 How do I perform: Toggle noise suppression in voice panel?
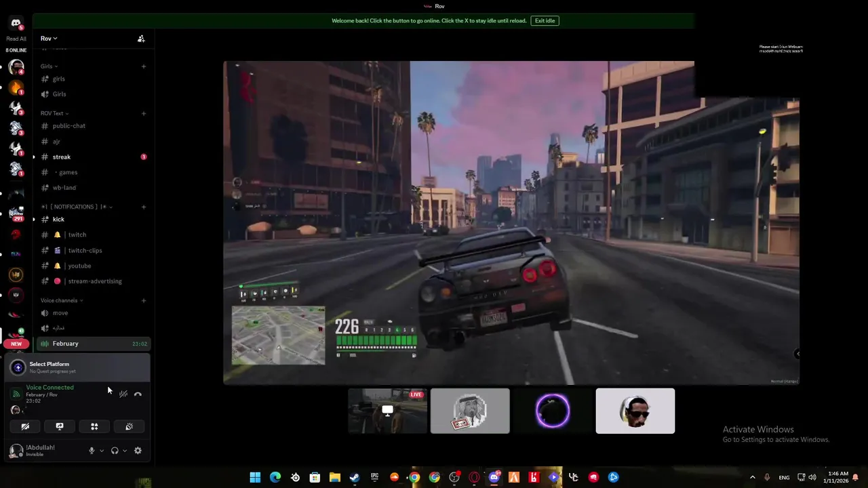tap(123, 394)
